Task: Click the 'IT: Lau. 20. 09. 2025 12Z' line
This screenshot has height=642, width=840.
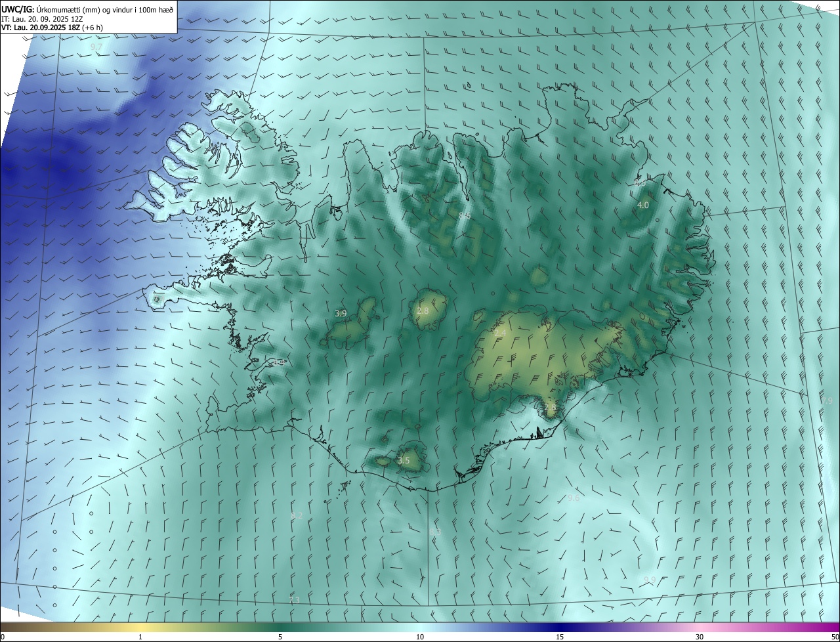Action: [x=42, y=19]
